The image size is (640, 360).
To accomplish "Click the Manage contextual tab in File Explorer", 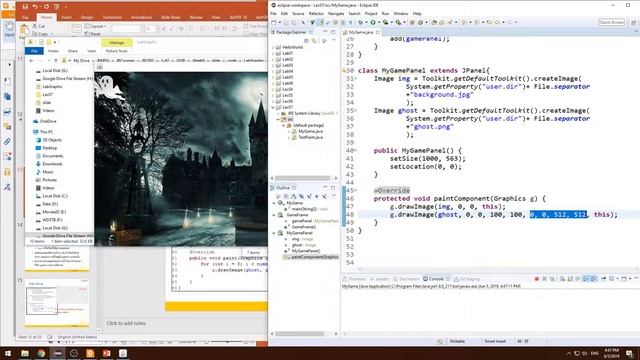I will (117, 42).
